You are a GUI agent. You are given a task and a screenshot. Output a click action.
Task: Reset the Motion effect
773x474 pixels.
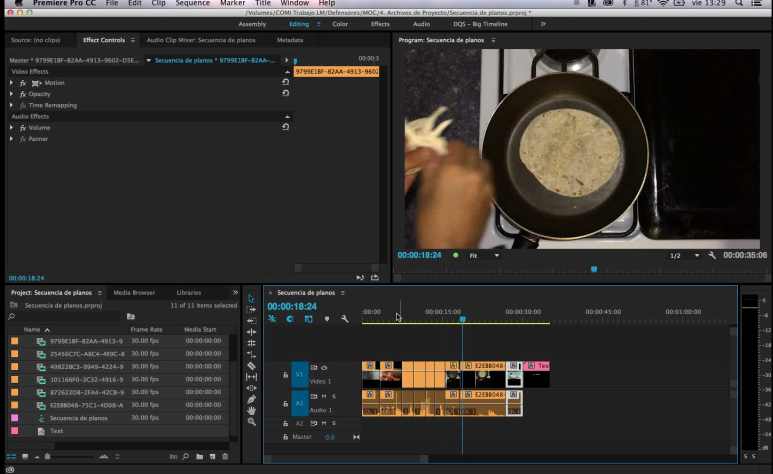(285, 82)
